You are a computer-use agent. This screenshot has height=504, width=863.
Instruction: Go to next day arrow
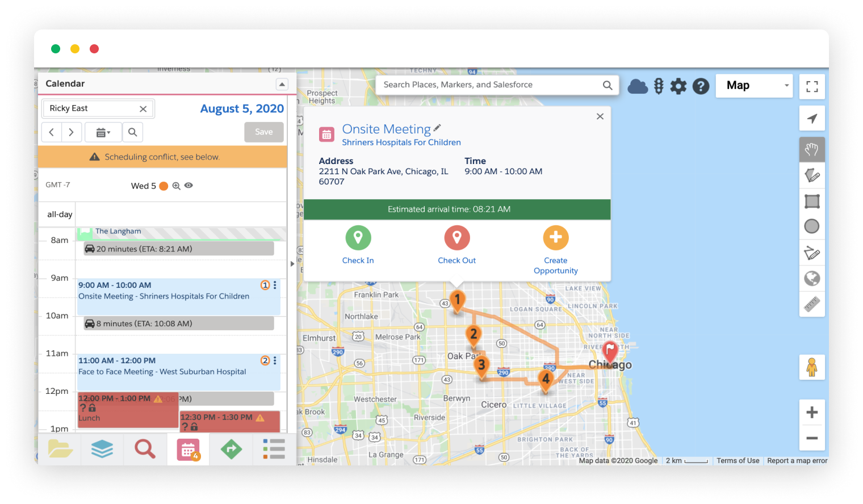71,132
